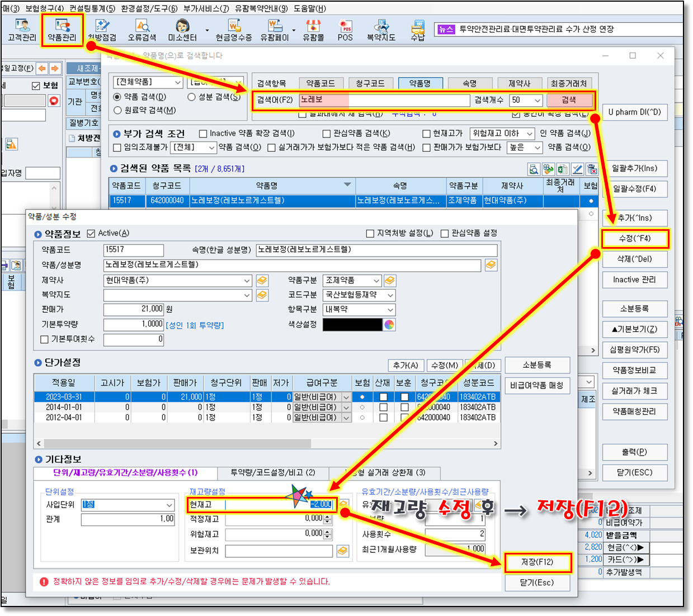This screenshot has width=693, height=616.
Task: Open 도움말(H) menu
Action: tap(309, 8)
